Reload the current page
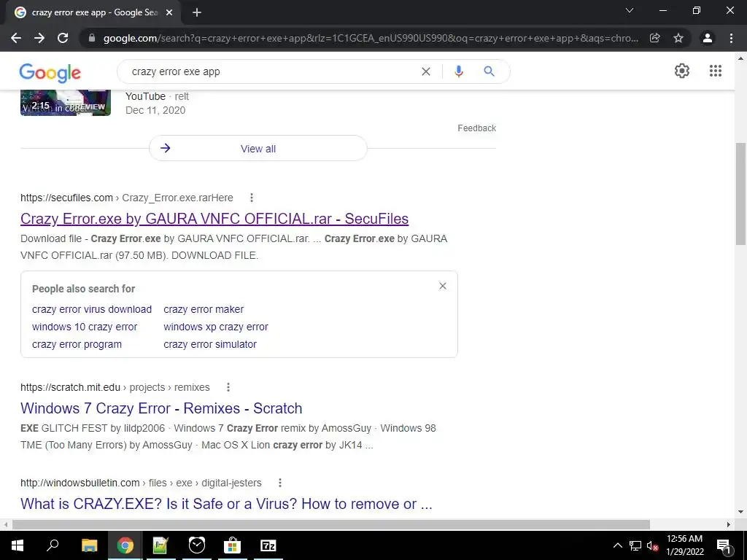Screen dimensions: 747x560 [x=63, y=38]
